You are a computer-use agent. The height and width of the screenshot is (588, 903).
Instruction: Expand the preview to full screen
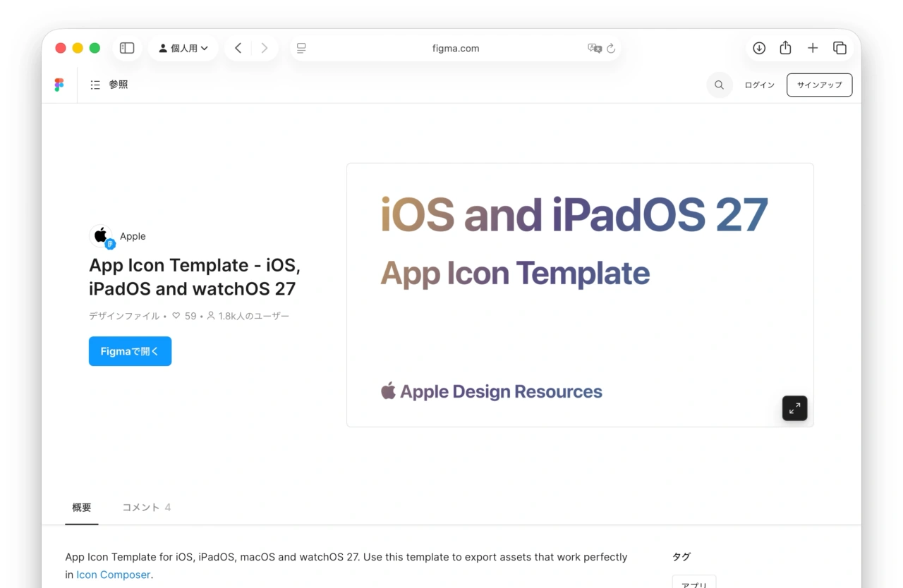[x=794, y=408]
